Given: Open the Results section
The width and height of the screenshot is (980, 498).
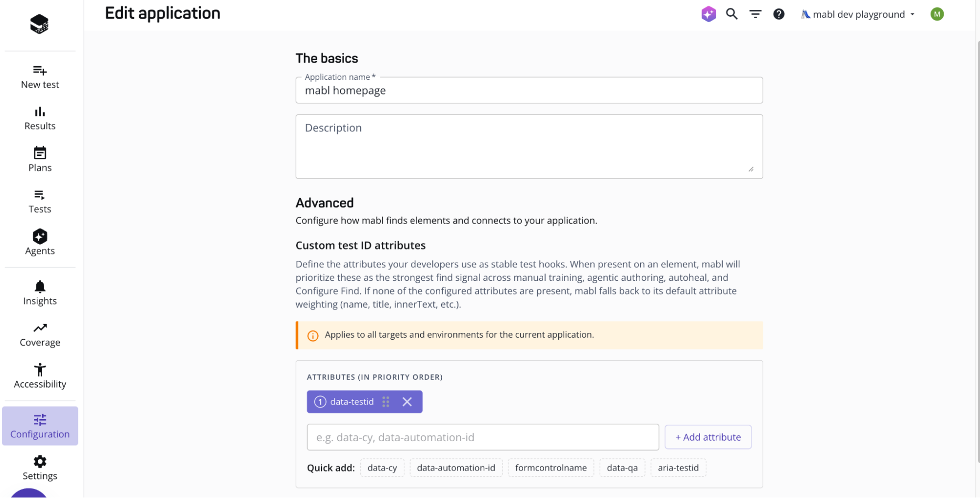Looking at the screenshot, I should coord(40,119).
